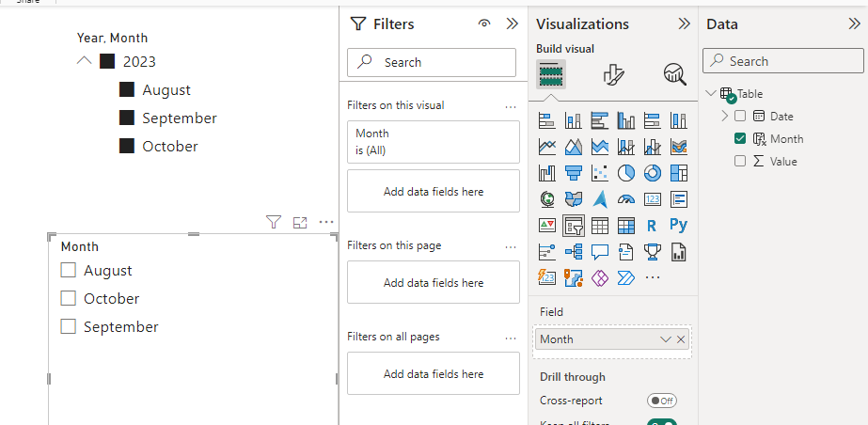Open the Analytics pane tab

tap(675, 74)
